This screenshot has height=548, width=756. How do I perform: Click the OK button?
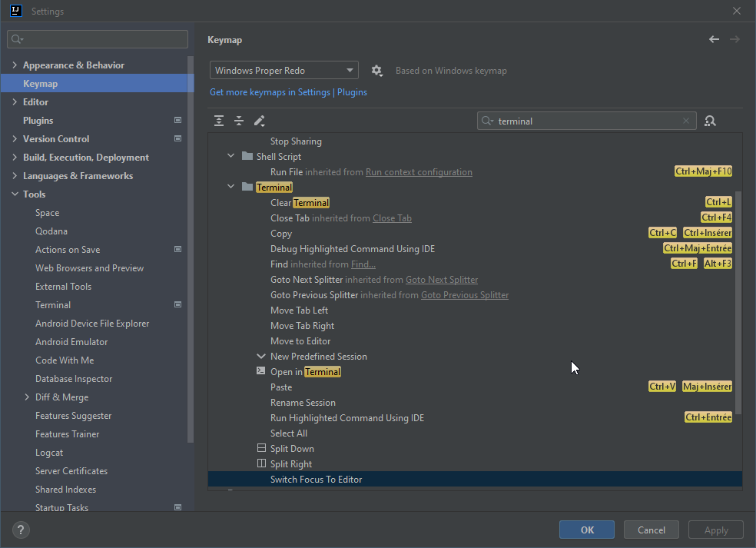tap(587, 530)
